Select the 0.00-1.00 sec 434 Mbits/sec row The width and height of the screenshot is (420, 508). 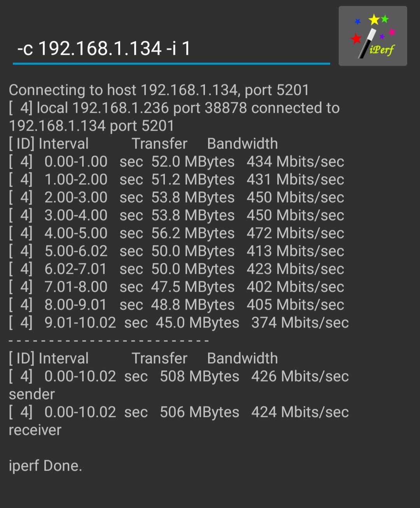pos(177,161)
